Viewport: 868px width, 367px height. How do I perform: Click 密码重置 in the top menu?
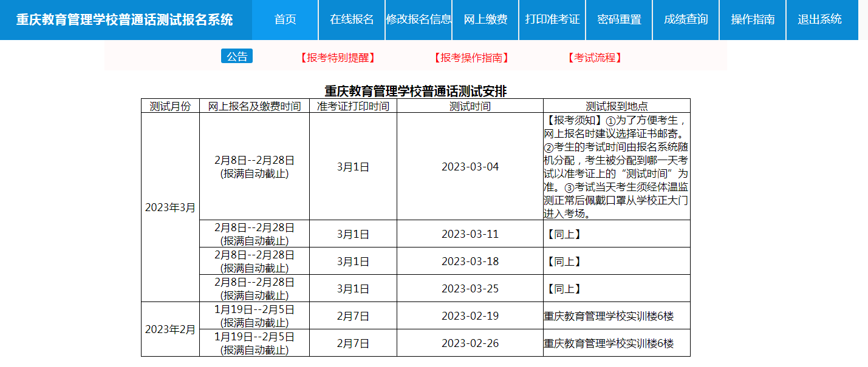(619, 19)
